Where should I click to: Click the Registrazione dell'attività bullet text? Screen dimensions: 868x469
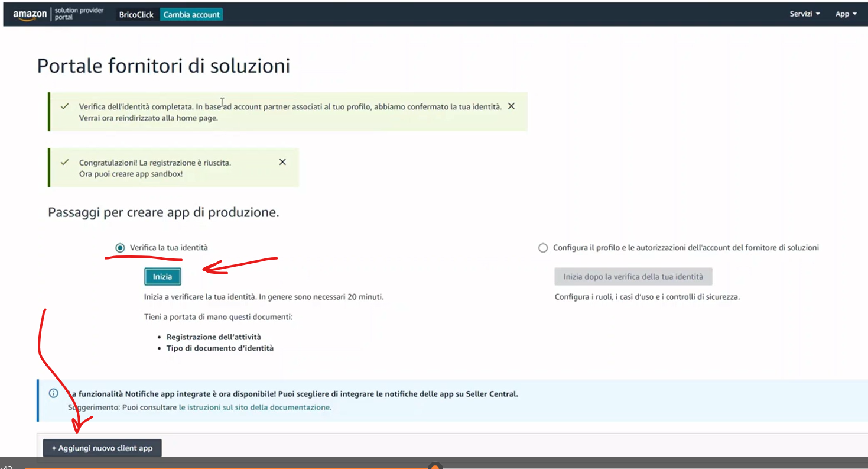(214, 337)
